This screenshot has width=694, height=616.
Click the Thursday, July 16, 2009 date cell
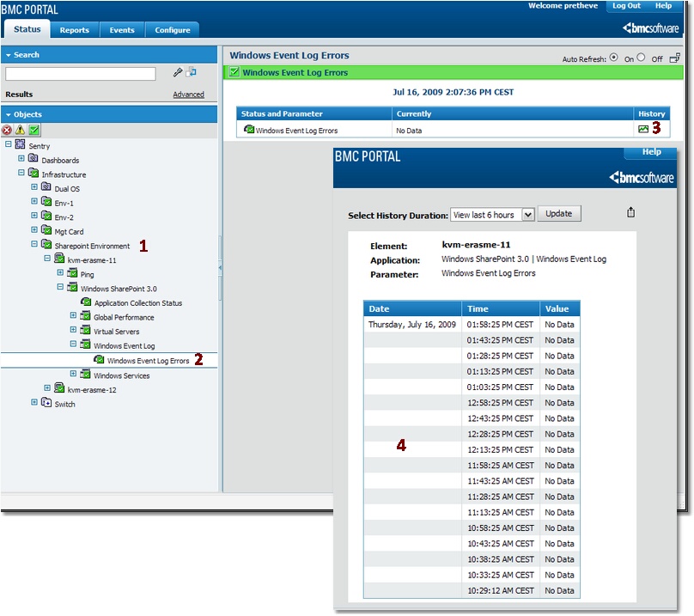(412, 325)
